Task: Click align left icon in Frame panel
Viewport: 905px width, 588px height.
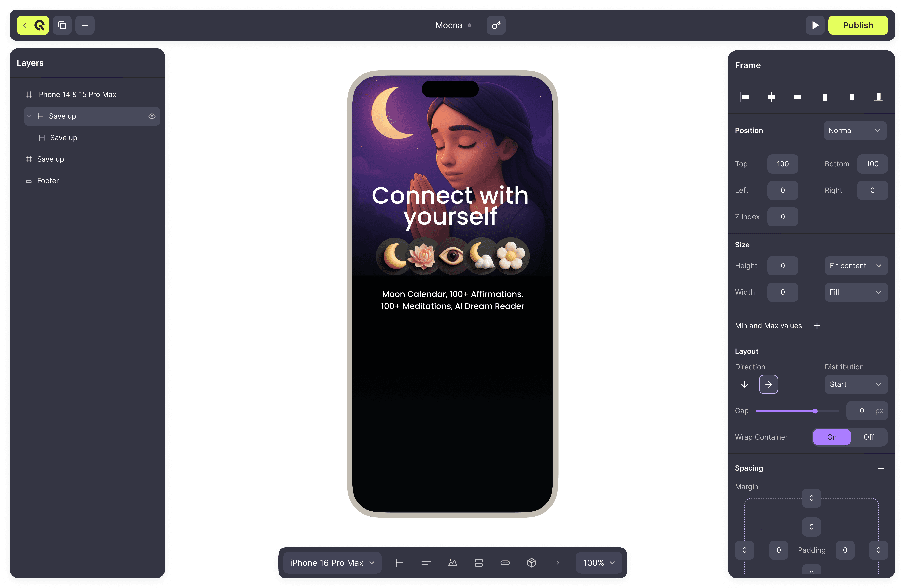Action: click(745, 97)
